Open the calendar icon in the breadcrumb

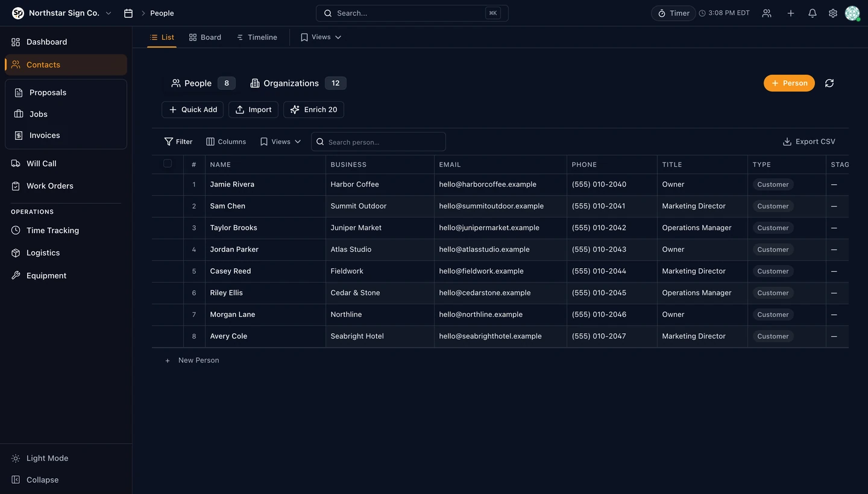(128, 13)
